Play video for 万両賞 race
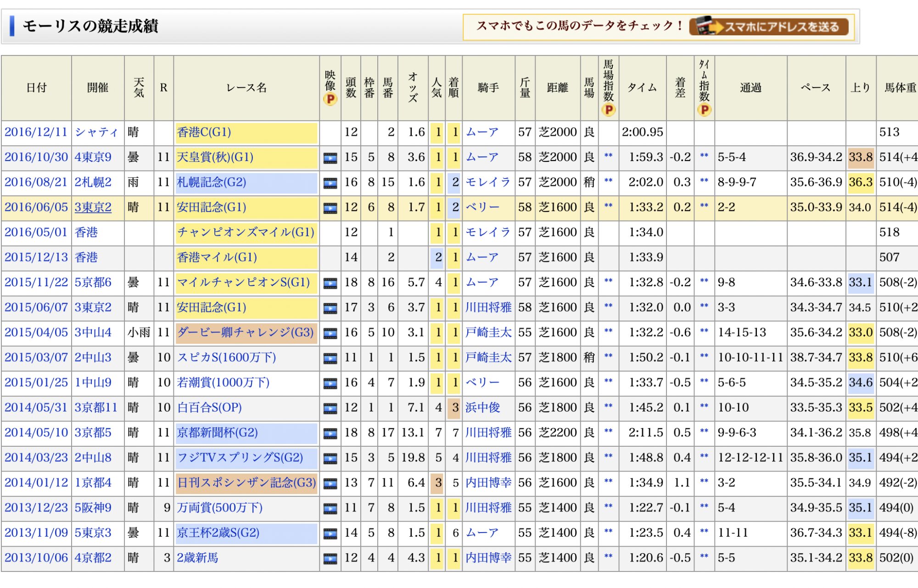 coord(330,509)
